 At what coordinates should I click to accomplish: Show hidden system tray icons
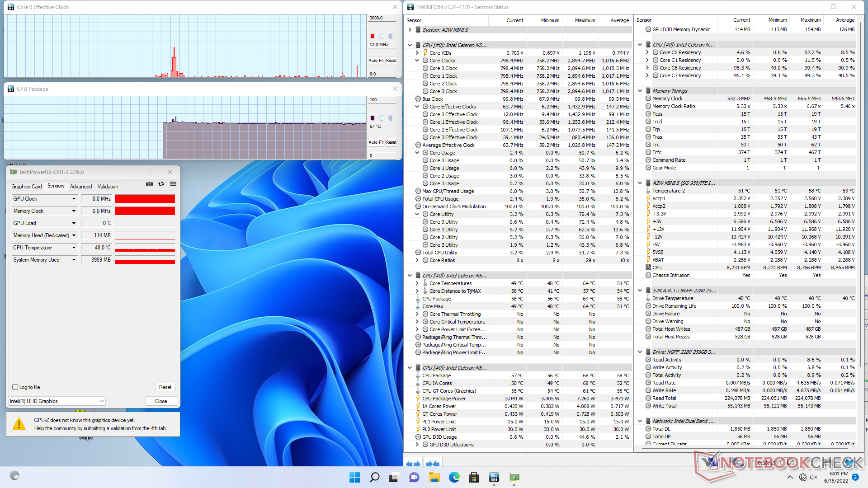(x=790, y=477)
